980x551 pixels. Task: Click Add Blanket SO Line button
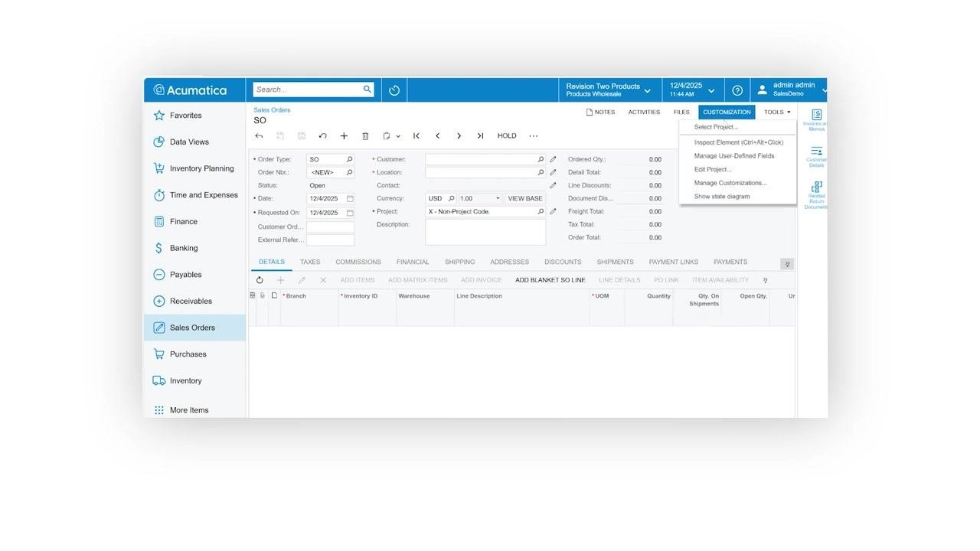550,280
